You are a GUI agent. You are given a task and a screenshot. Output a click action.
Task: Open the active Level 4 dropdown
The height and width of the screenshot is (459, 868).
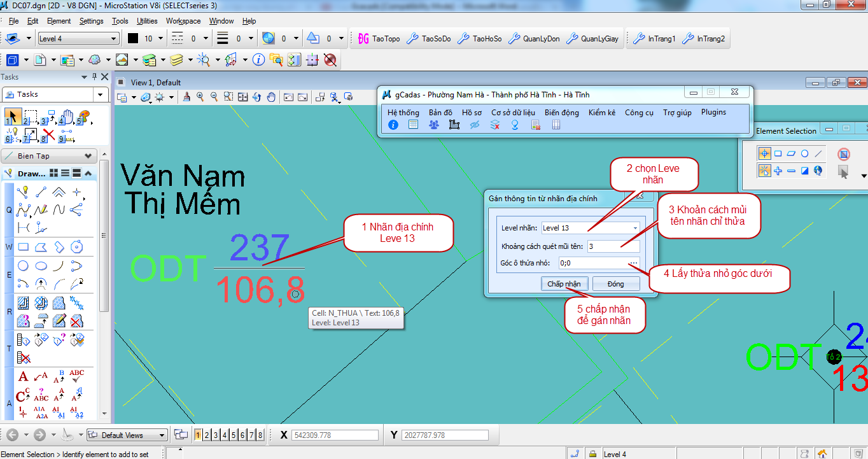click(114, 39)
